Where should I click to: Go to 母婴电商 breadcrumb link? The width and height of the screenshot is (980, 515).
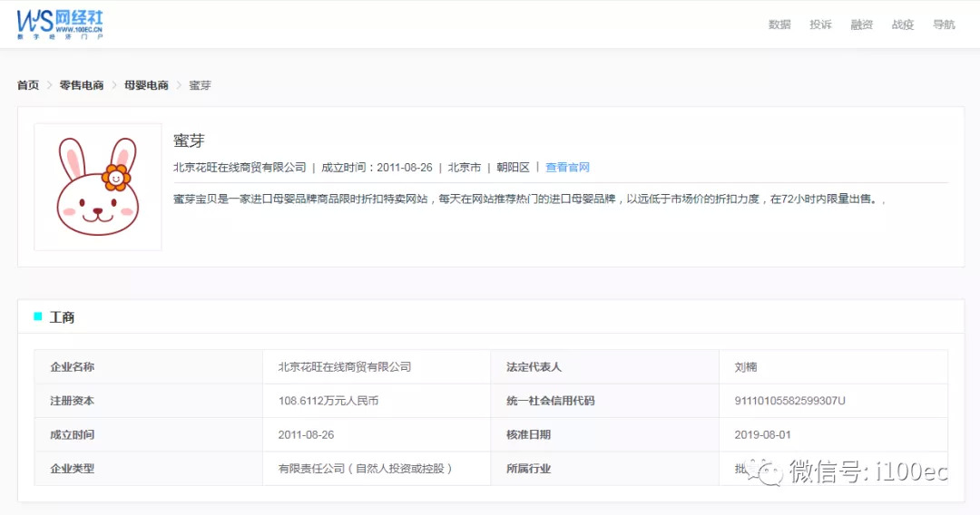tap(146, 85)
